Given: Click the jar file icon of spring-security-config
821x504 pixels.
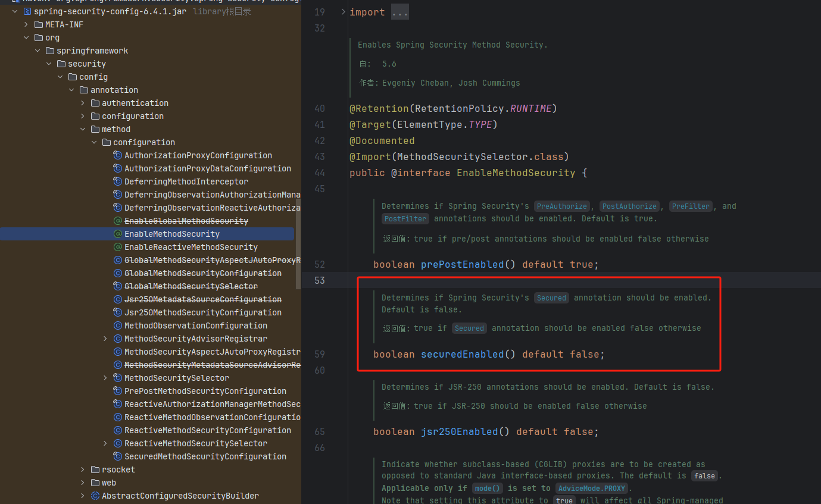Looking at the screenshot, I should [27, 11].
